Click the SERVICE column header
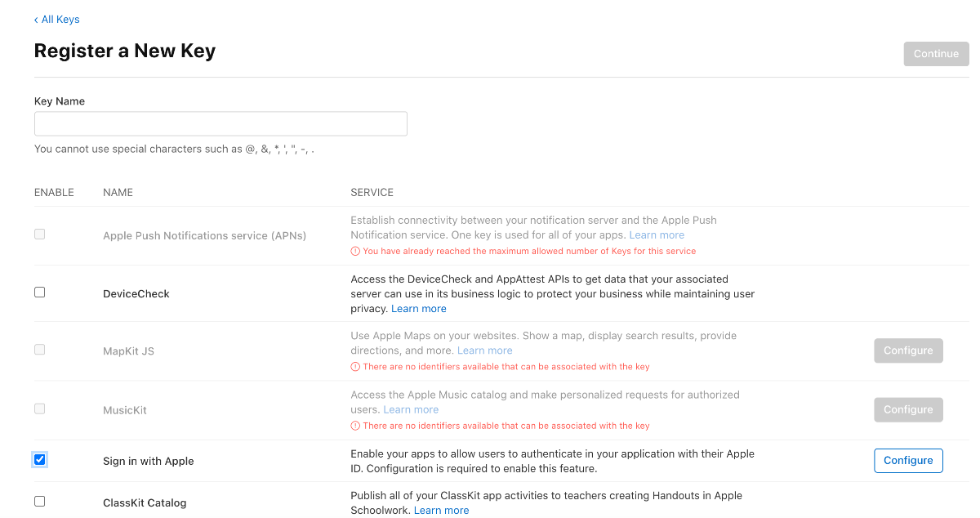The height and width of the screenshot is (518, 980). (x=372, y=193)
